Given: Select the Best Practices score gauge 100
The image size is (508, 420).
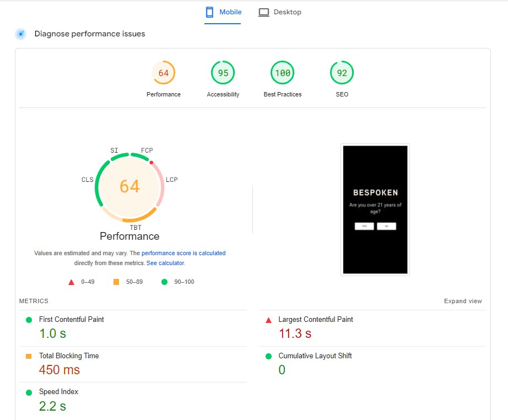Looking at the screenshot, I should (x=283, y=73).
